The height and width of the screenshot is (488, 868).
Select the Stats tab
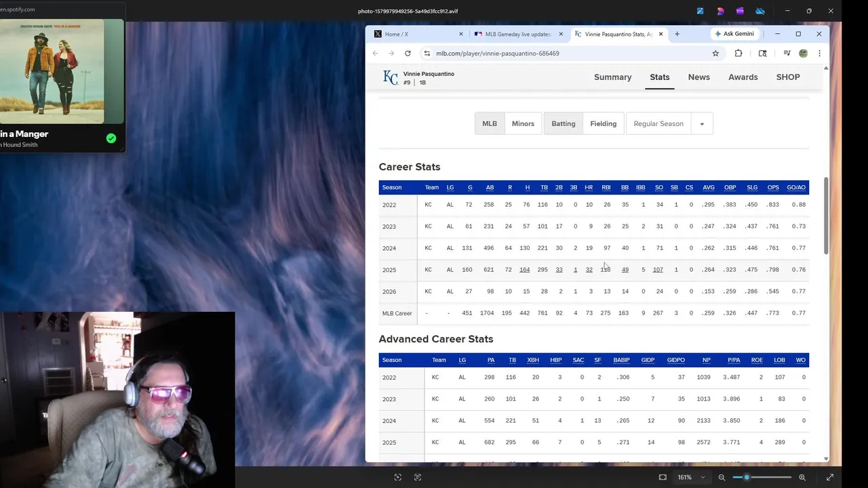pyautogui.click(x=659, y=77)
